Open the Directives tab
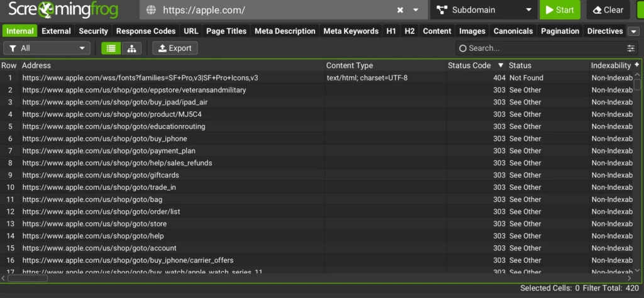644x298 pixels. click(605, 31)
